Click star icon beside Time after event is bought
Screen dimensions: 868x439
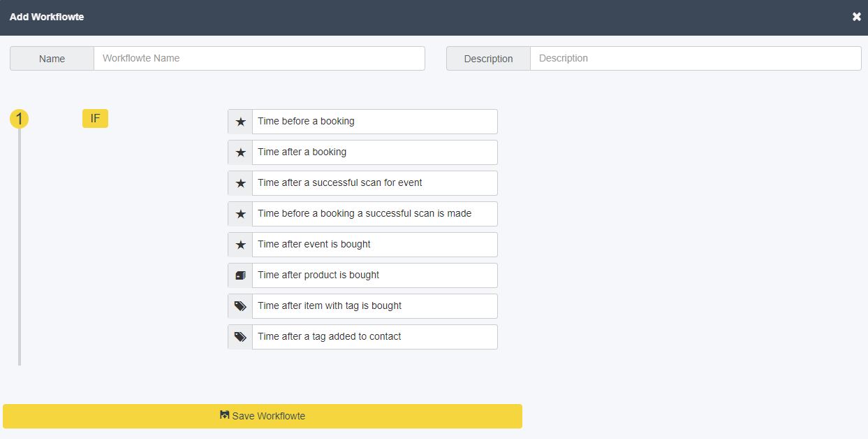tap(240, 245)
